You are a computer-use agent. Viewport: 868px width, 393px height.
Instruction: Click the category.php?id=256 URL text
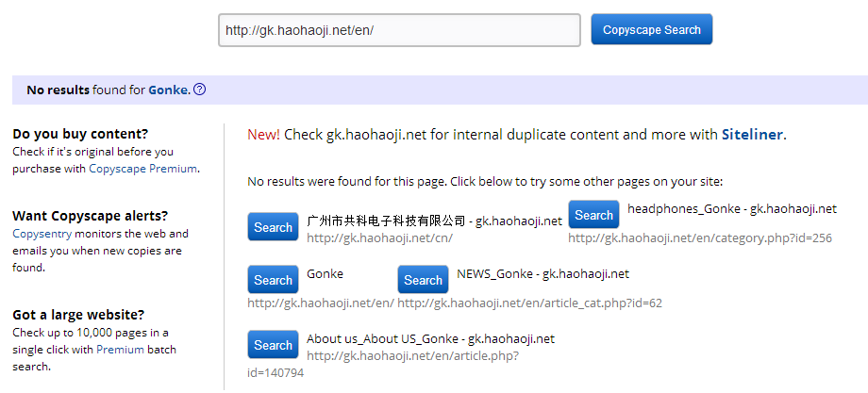coord(700,238)
